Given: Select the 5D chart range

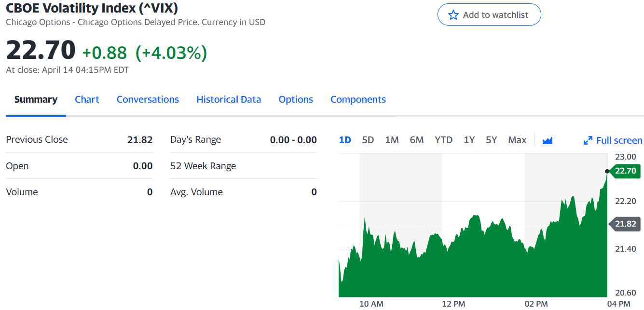Looking at the screenshot, I should 368,140.
